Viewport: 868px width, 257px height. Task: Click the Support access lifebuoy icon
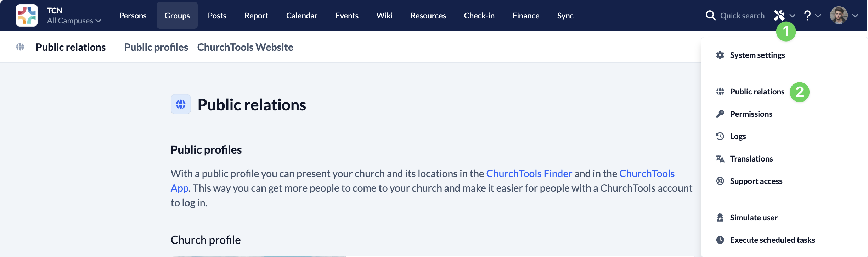pos(720,181)
